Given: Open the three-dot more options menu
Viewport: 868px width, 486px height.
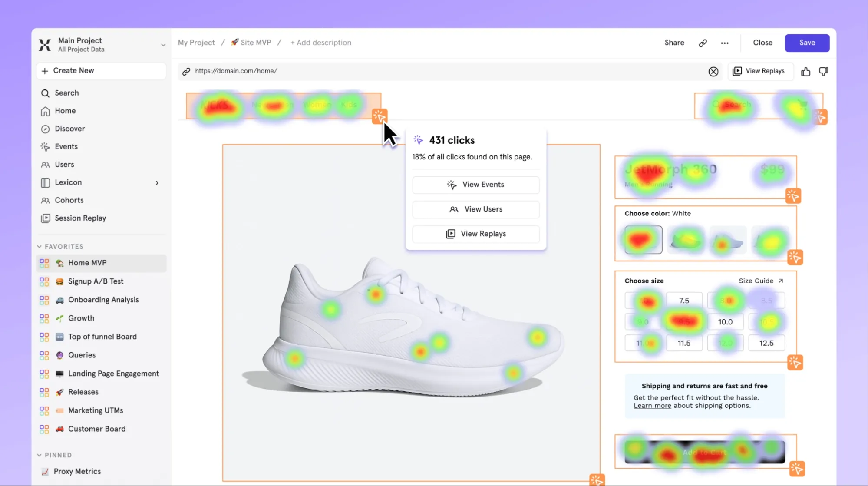Looking at the screenshot, I should (724, 43).
